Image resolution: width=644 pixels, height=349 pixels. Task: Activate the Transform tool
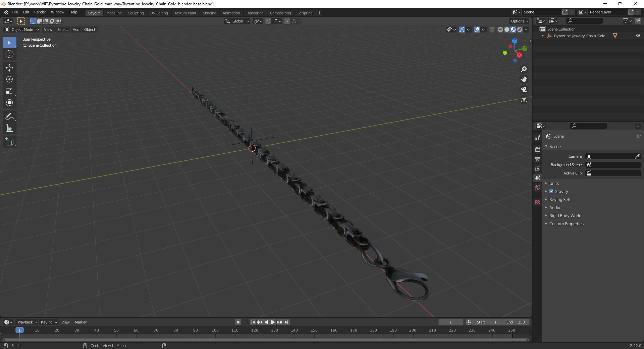(x=9, y=103)
